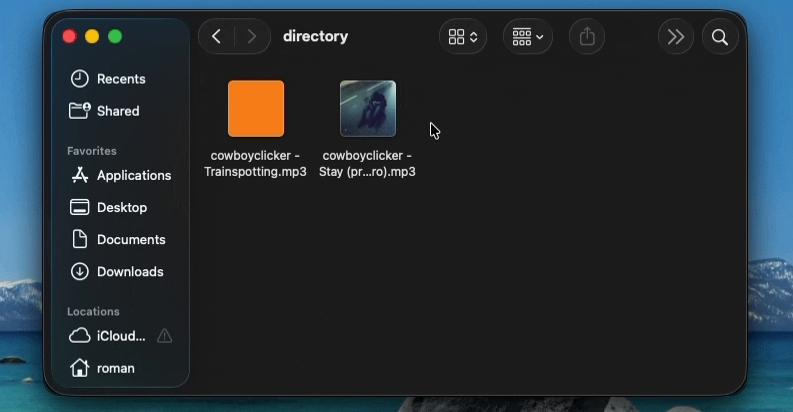Image resolution: width=793 pixels, height=412 pixels.
Task: Minimize the window with yellow button
Action: (x=92, y=36)
